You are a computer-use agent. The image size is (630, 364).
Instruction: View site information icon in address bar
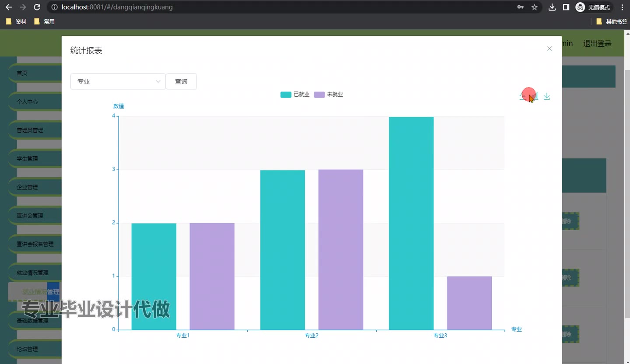click(x=54, y=7)
